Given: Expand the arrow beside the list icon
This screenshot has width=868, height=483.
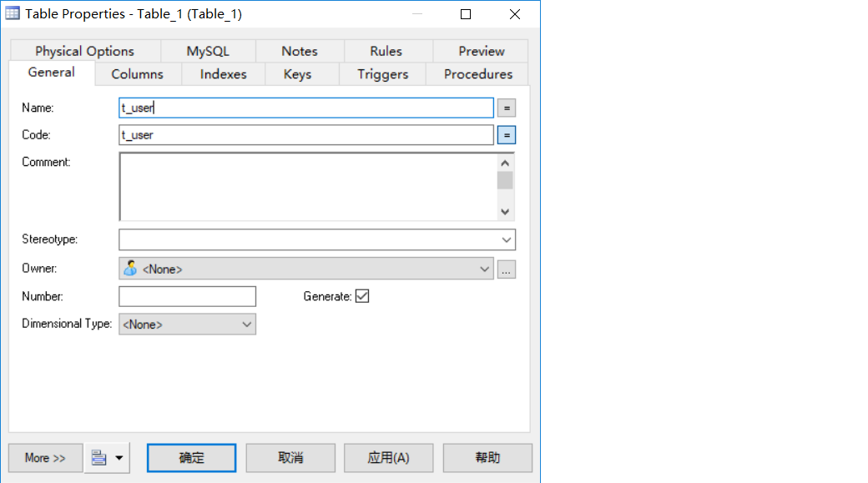Looking at the screenshot, I should click(119, 457).
